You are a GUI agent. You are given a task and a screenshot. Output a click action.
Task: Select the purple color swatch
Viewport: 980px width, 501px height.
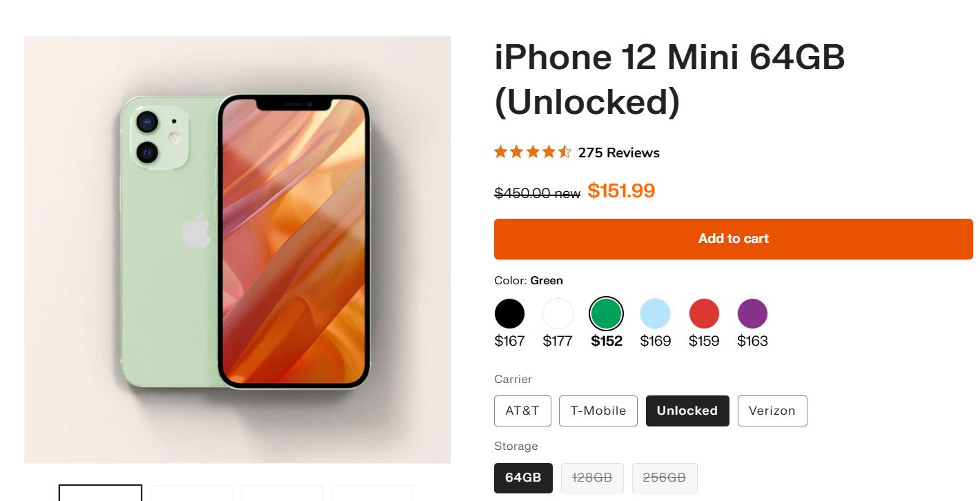[752, 313]
